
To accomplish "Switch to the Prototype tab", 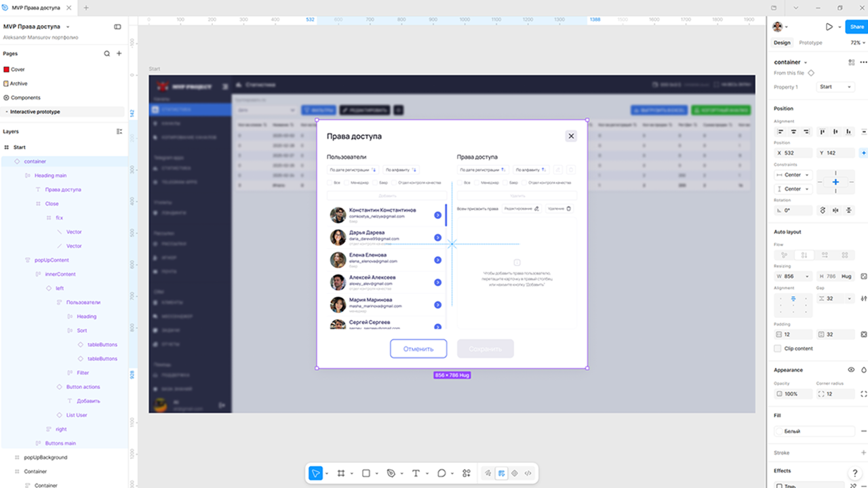I will point(810,43).
